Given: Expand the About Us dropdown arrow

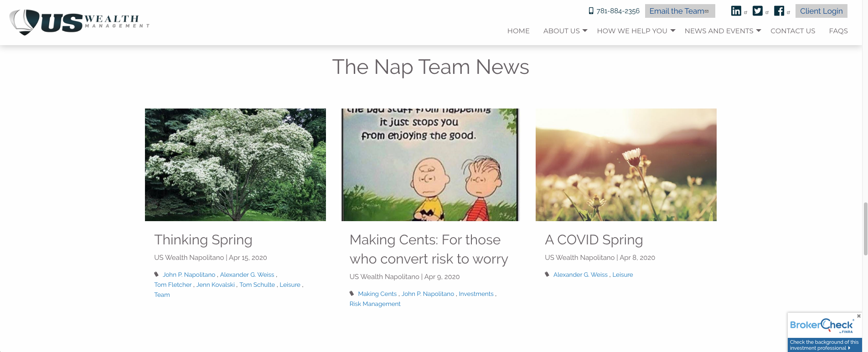Looking at the screenshot, I should click(x=585, y=31).
